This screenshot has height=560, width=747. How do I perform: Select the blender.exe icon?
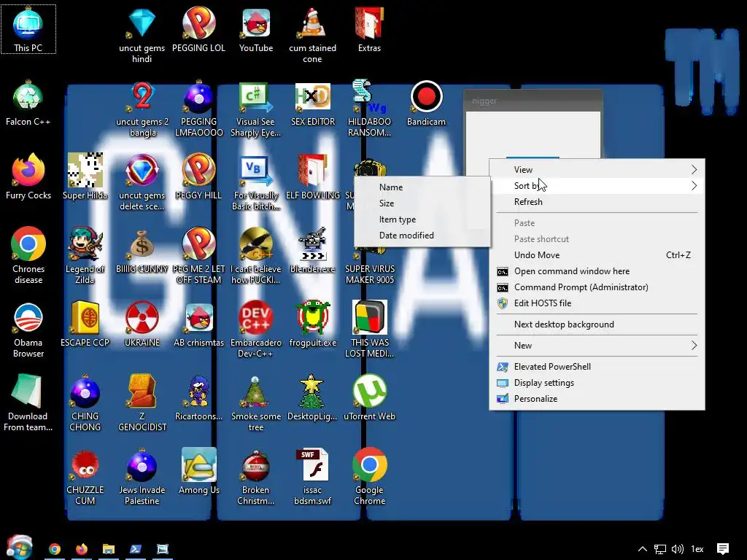point(312,251)
